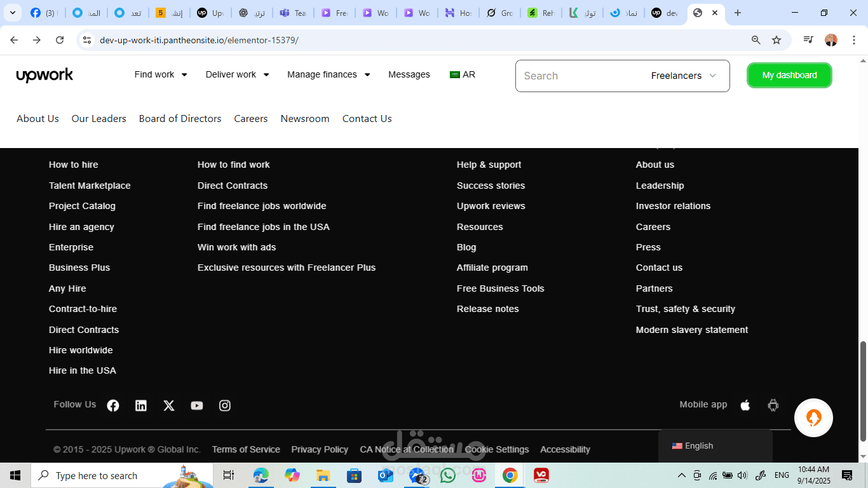868x488 pixels.
Task: Open the Freelancers search category dropdown
Action: coord(684,76)
